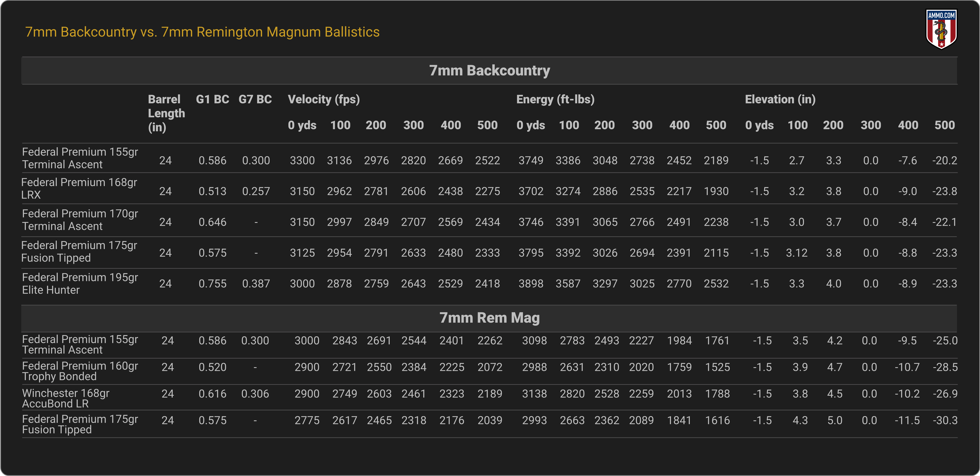Click G1 BC value '0.616'
The height and width of the screenshot is (476, 980).
coord(212,394)
